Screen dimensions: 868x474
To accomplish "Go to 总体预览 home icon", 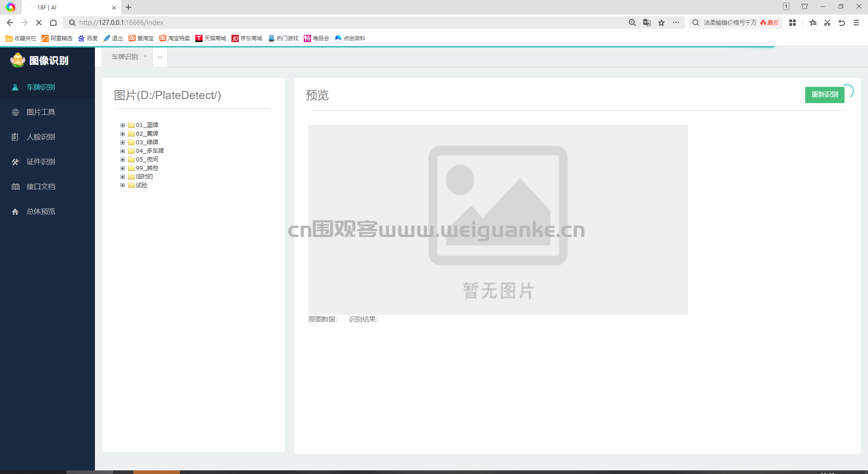I will point(15,212).
